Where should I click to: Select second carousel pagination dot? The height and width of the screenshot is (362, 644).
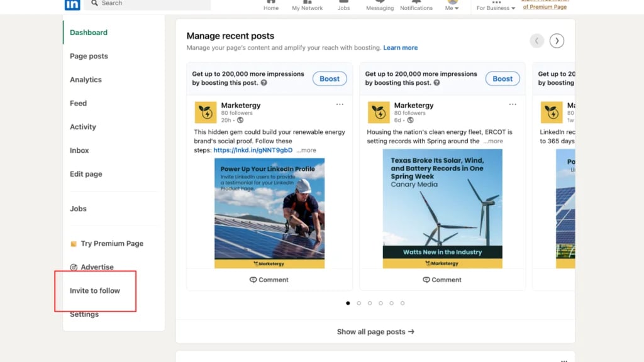click(x=359, y=303)
